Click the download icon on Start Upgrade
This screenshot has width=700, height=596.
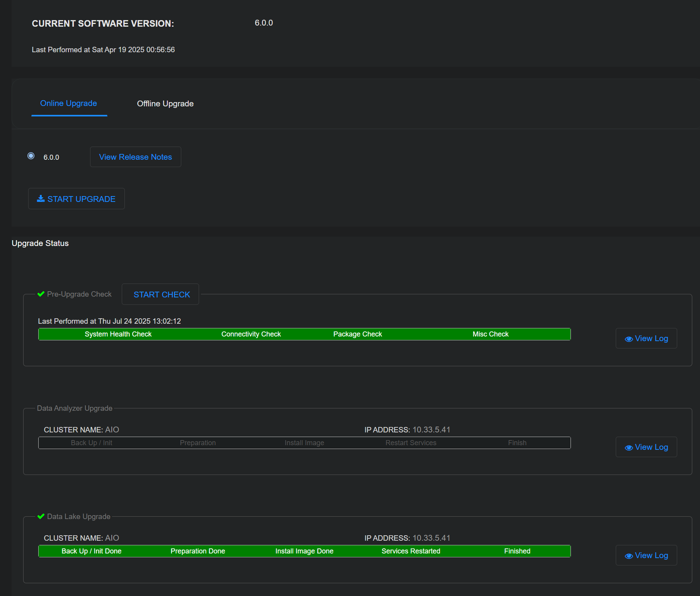click(x=41, y=199)
